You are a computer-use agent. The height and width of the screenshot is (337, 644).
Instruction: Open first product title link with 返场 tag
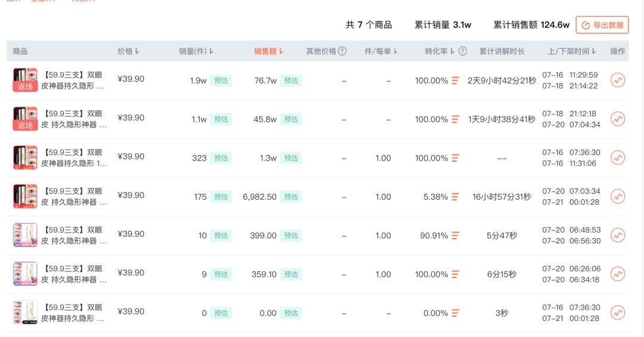tap(73, 81)
